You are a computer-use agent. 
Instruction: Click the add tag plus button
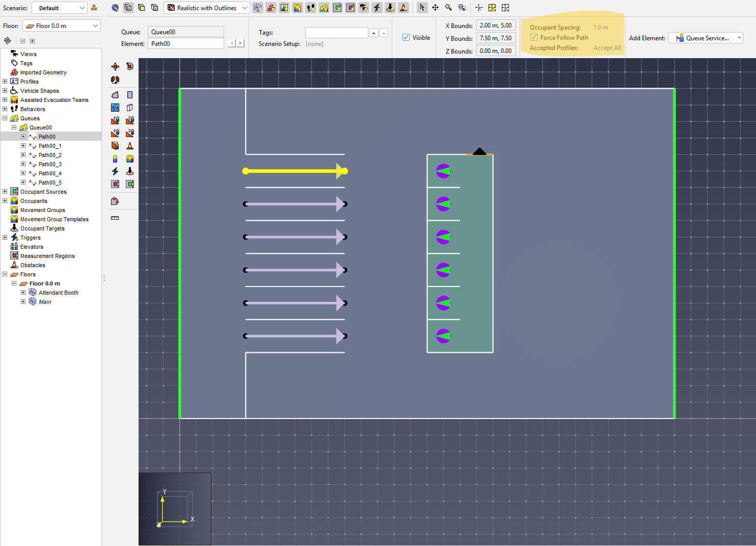(x=373, y=33)
